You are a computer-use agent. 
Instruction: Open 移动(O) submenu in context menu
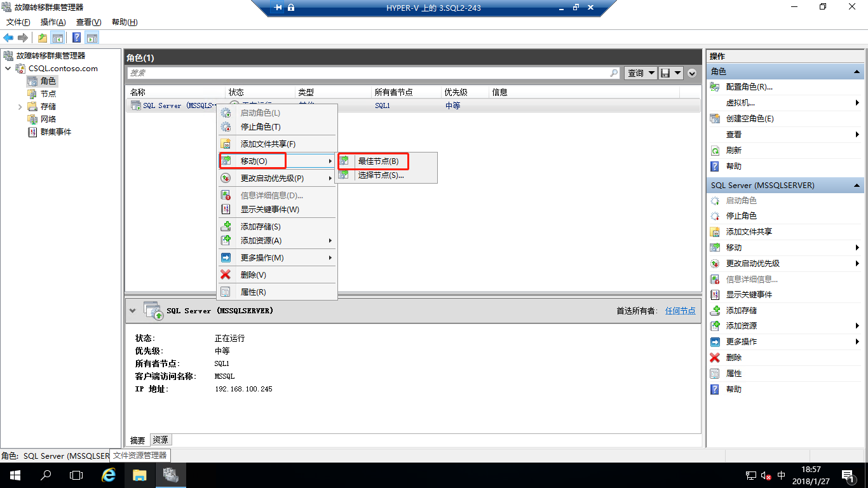pyautogui.click(x=276, y=161)
